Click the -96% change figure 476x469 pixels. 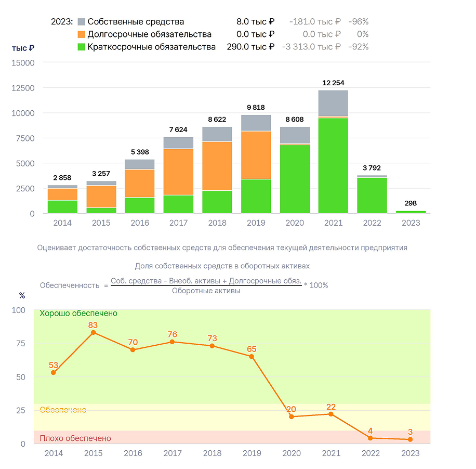[358, 22]
